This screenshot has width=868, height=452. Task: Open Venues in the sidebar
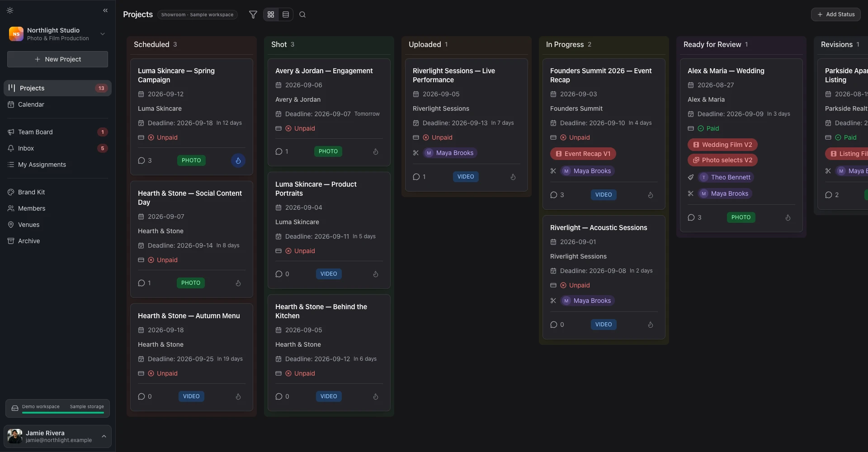[x=57, y=225]
